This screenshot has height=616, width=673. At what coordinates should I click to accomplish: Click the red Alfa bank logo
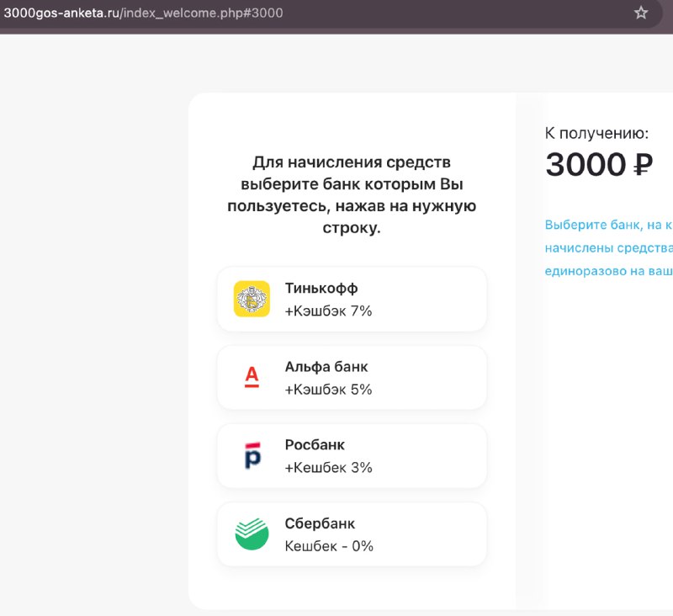click(252, 377)
